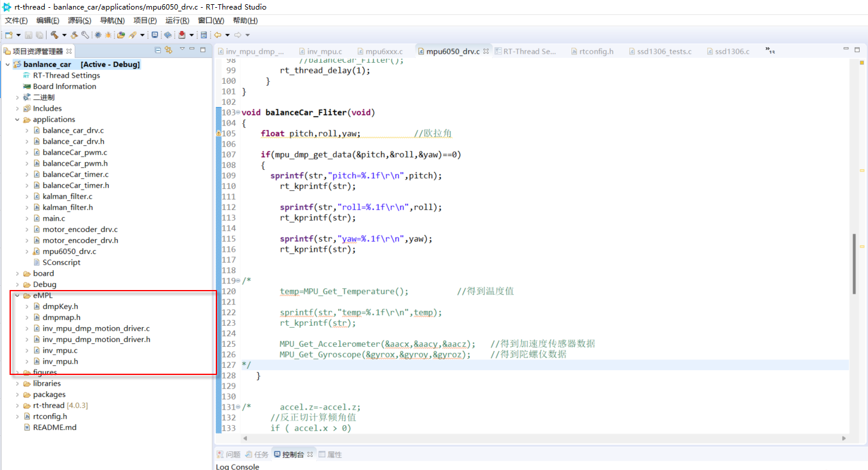Click the Save All toolbar icon
This screenshot has height=470, width=868.
(39, 35)
